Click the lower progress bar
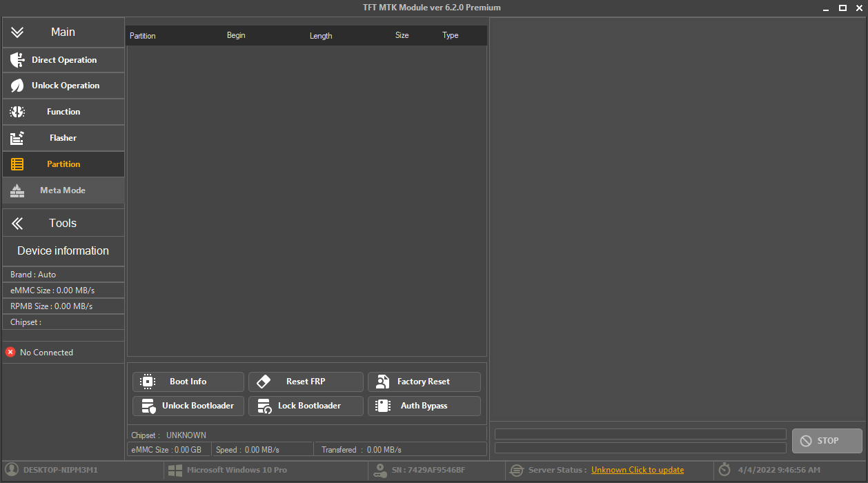Viewport: 868px width, 483px height. click(640, 448)
